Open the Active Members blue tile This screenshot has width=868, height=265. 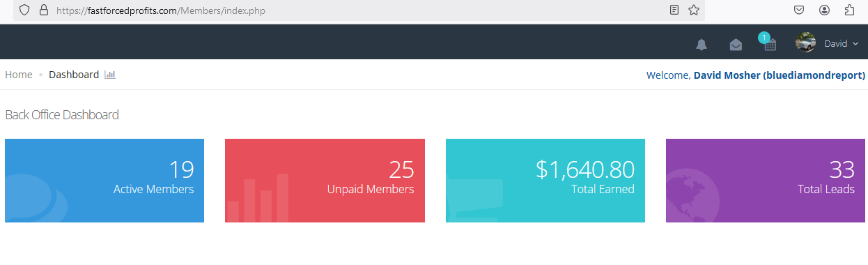(104, 181)
